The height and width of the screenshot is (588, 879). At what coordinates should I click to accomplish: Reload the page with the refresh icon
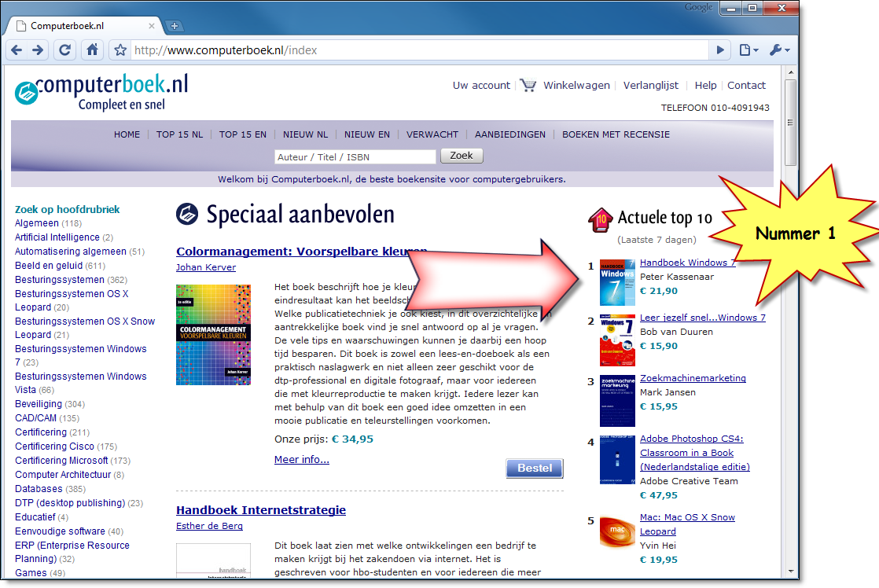65,50
